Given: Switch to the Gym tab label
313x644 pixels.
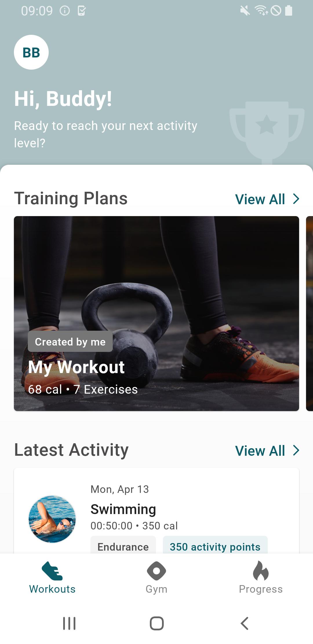Looking at the screenshot, I should [x=156, y=589].
